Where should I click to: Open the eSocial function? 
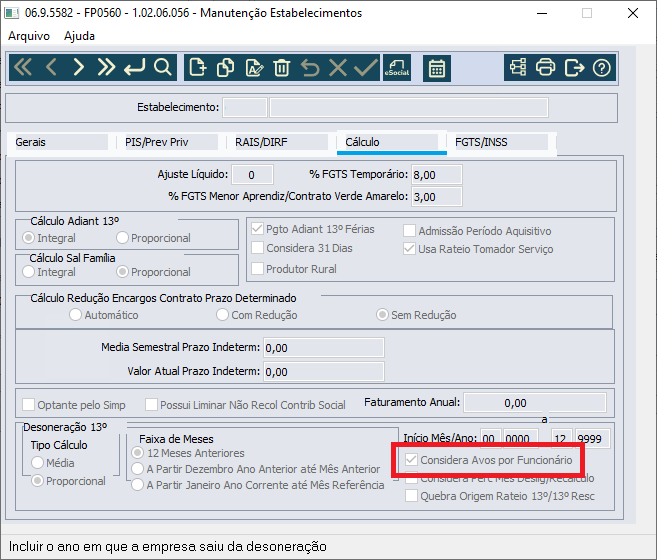tap(397, 67)
